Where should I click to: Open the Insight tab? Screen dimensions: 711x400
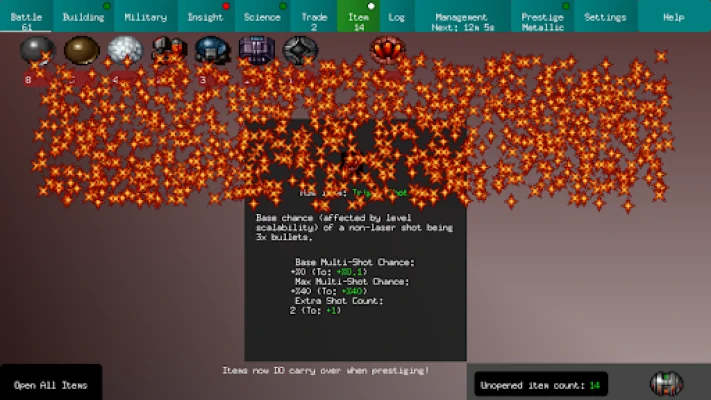(x=204, y=16)
